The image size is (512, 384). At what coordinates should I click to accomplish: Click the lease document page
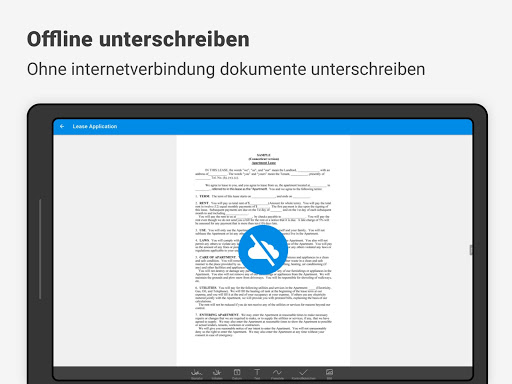tap(263, 250)
